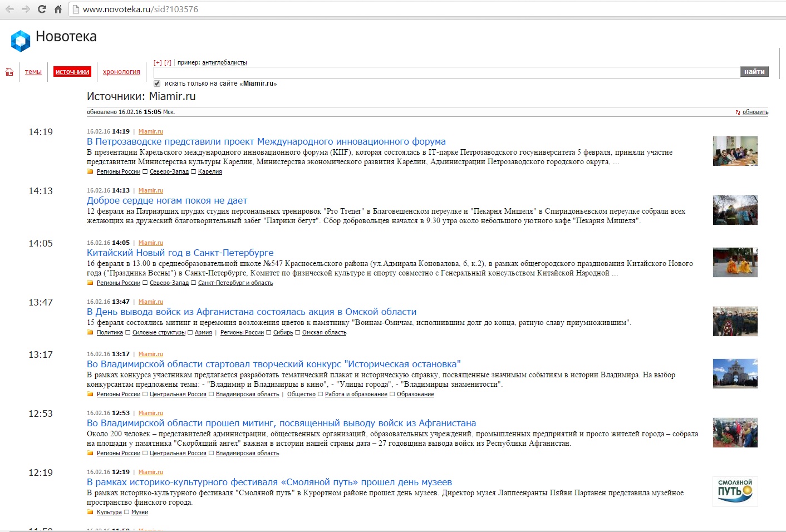Image resolution: width=786 pixels, height=532 pixels.
Task: Click Санкт-Петербург и область tag link
Action: (x=235, y=283)
